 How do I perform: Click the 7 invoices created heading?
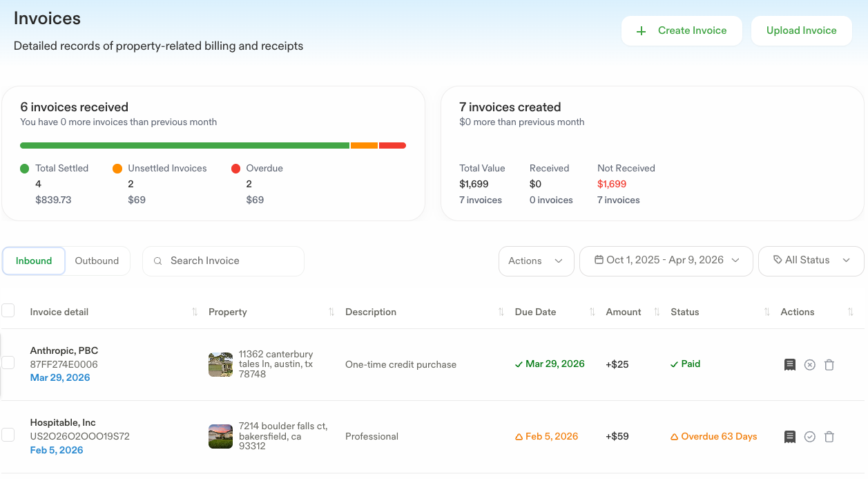pos(510,107)
